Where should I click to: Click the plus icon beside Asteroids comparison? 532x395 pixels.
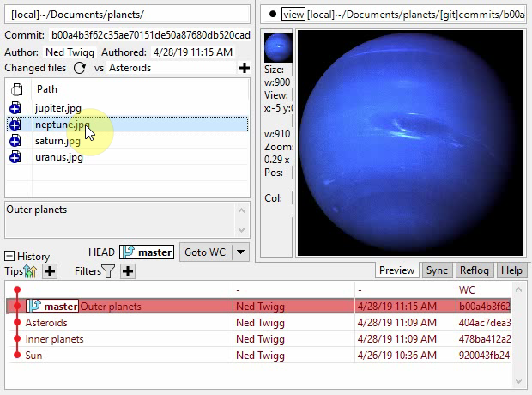[244, 68]
